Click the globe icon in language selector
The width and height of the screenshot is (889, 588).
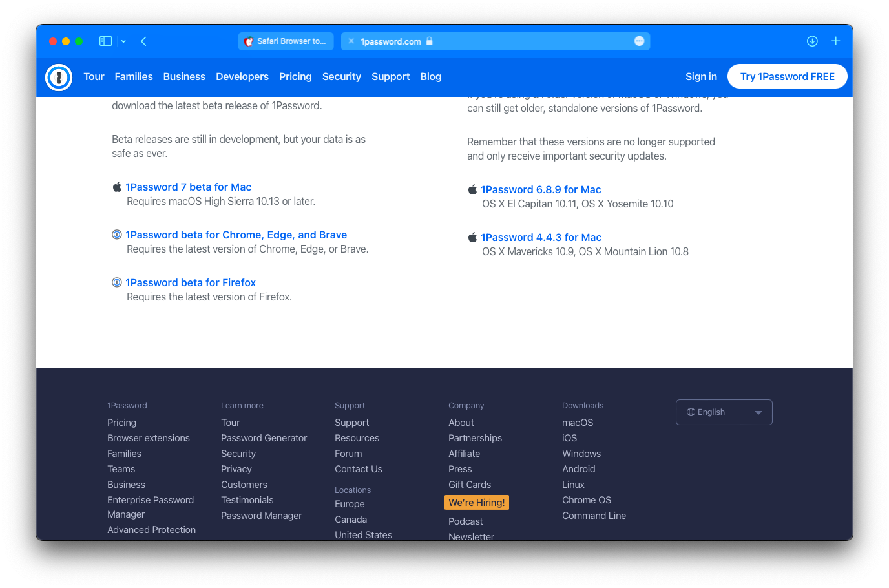691,412
